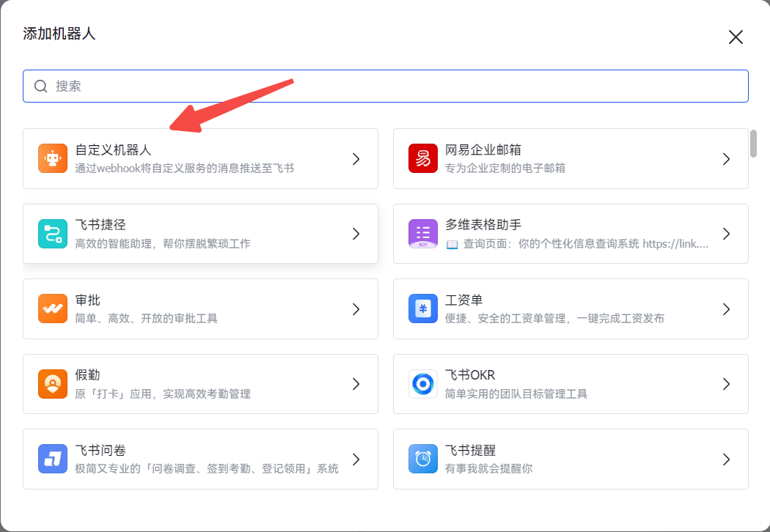This screenshot has height=532, width=770.
Task: Click description 专为企业定制的电子邮箱
Action: (505, 169)
